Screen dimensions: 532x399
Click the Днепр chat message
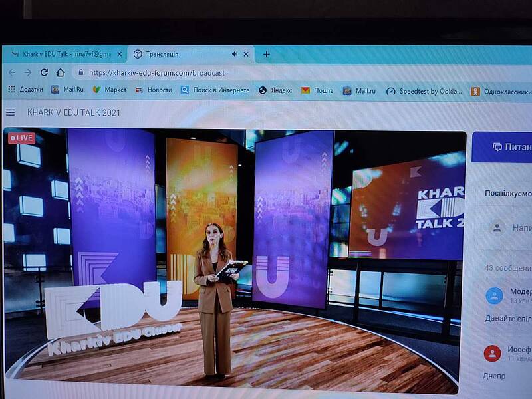pyautogui.click(x=494, y=376)
